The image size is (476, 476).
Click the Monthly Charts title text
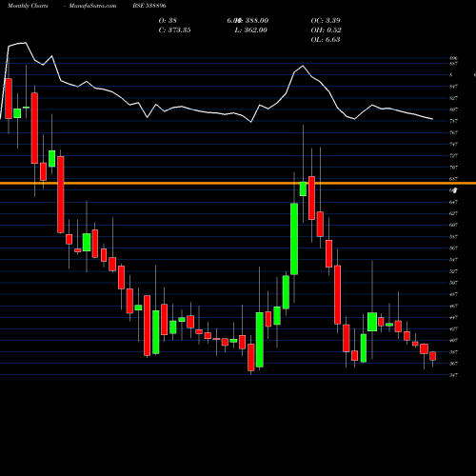(28, 6)
